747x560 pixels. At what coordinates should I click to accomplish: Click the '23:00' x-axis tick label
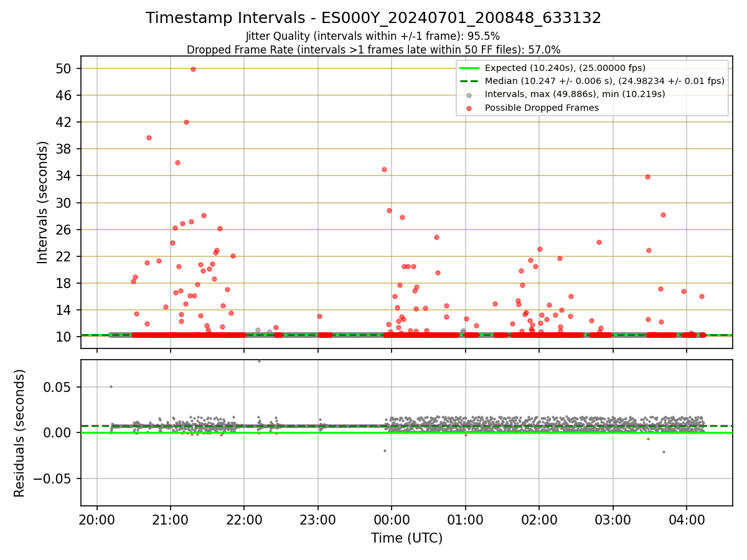tap(318, 519)
